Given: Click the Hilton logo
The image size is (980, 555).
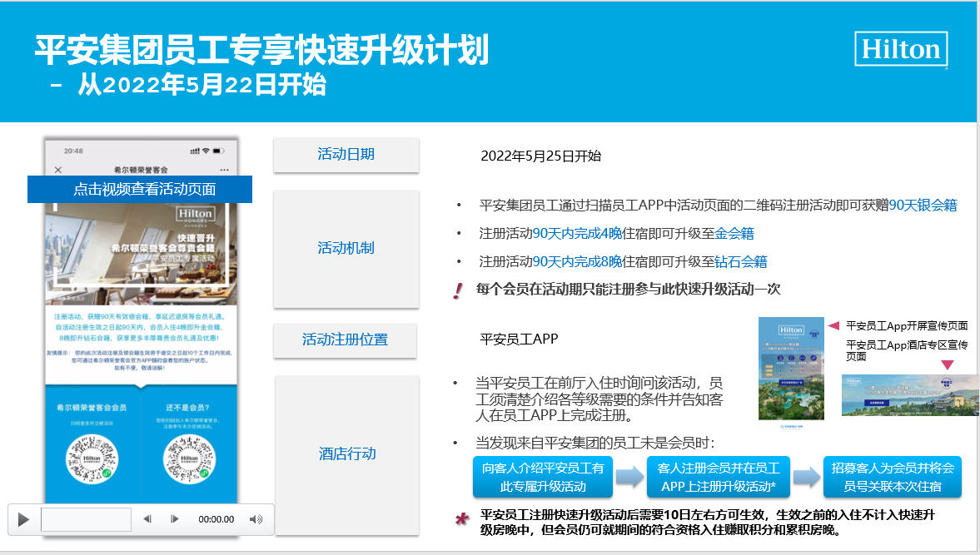Looking at the screenshot, I should click(901, 49).
